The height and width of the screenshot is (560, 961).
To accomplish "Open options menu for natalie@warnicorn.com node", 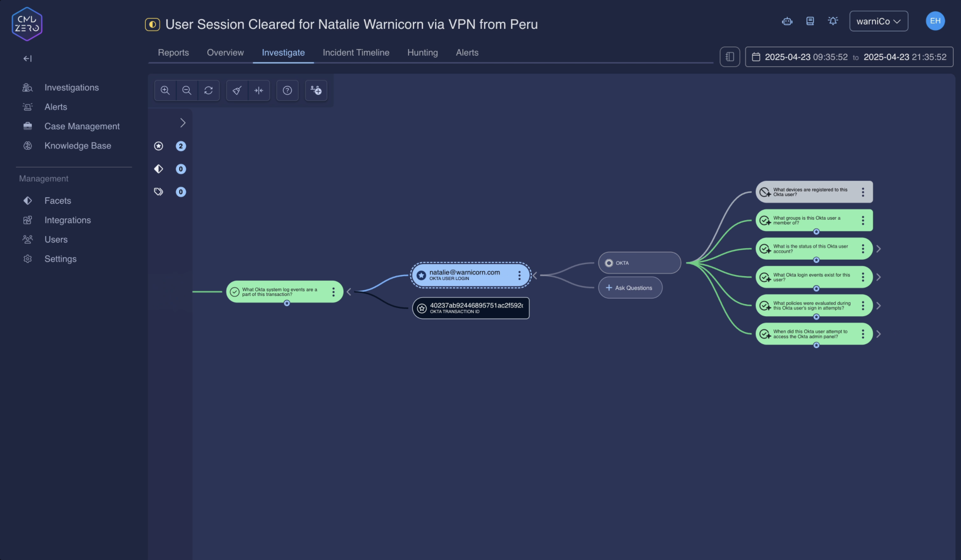I will tap(519, 275).
